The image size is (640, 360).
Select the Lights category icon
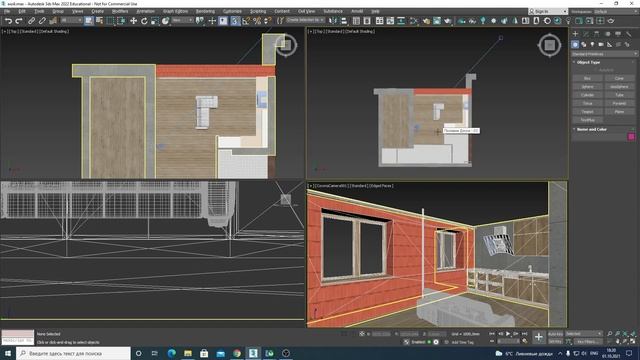coord(592,44)
